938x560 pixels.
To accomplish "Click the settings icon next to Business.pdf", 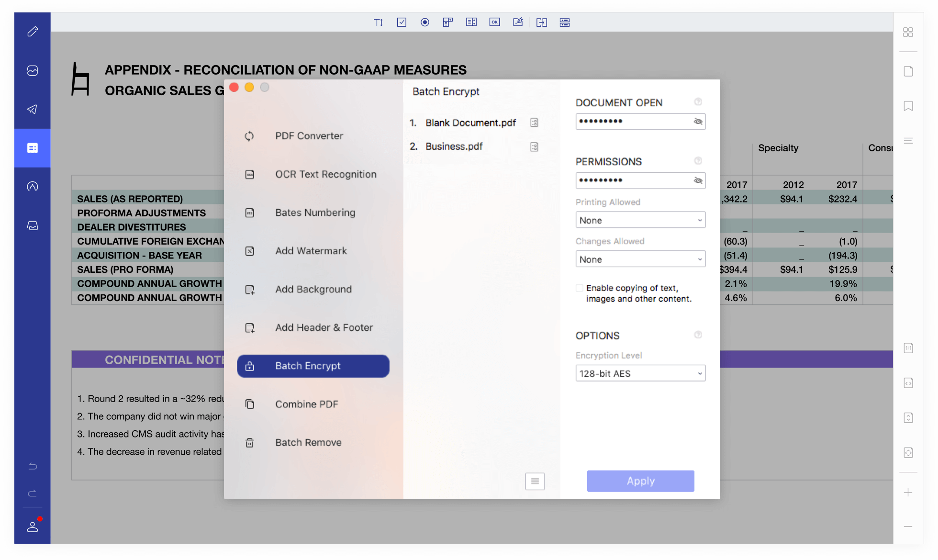I will point(534,147).
